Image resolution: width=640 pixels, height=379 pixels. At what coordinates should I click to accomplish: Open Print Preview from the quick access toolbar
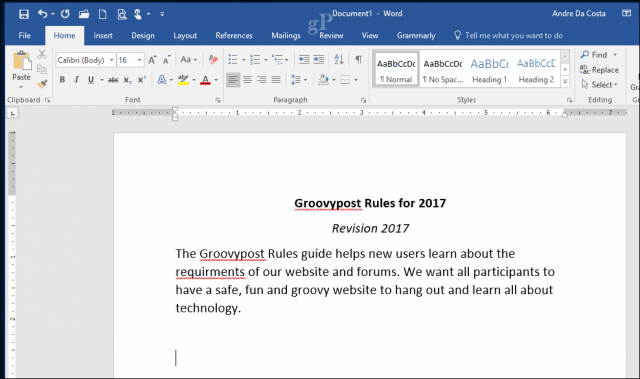[x=122, y=14]
